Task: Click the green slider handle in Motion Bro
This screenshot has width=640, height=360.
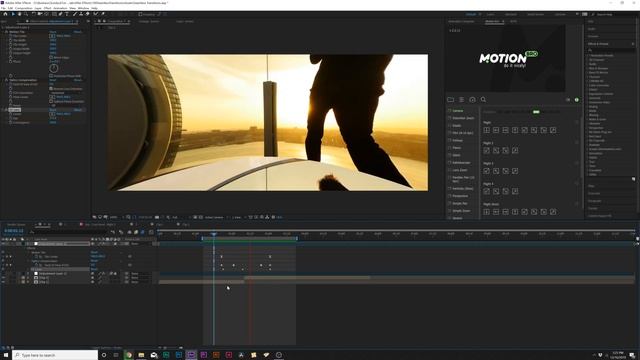Action: coord(536,112)
